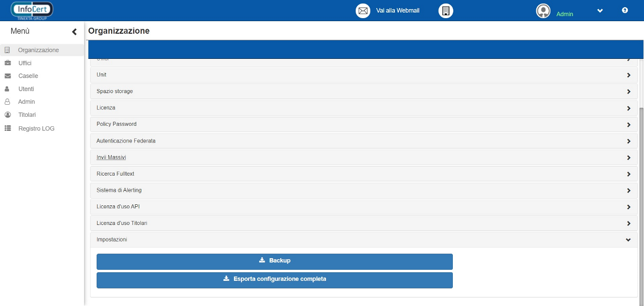Click the building icon in header

click(445, 11)
